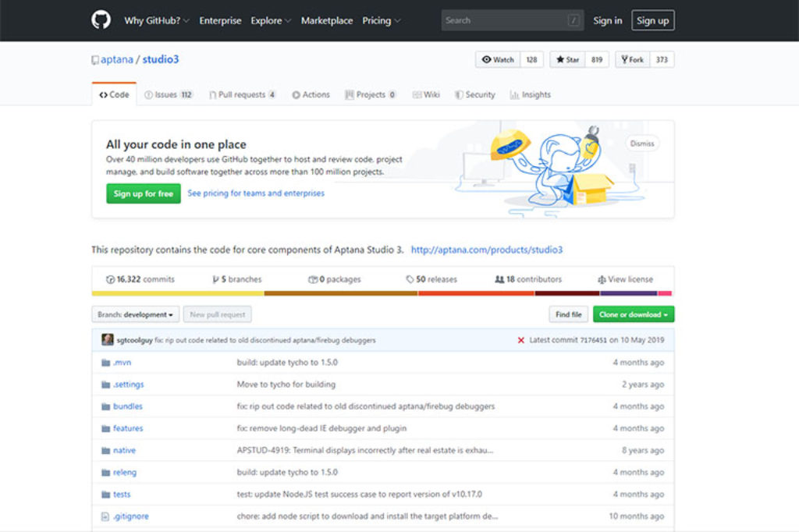This screenshot has height=532, width=799.
Task: Expand the Why GitHub? menu
Action: click(x=156, y=21)
